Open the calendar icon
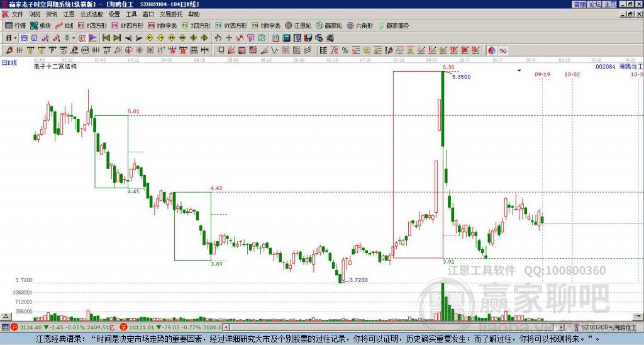This screenshot has height=345, width=644. 275,38
